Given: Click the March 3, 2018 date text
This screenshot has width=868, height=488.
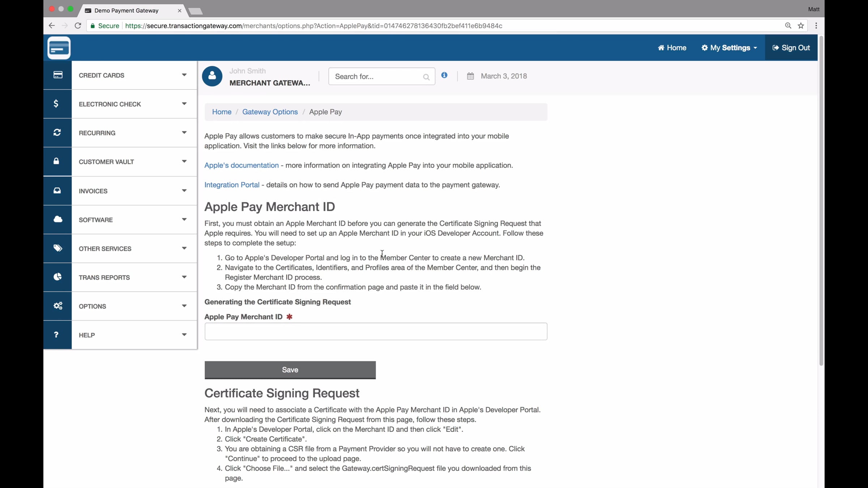Looking at the screenshot, I should pos(504,76).
